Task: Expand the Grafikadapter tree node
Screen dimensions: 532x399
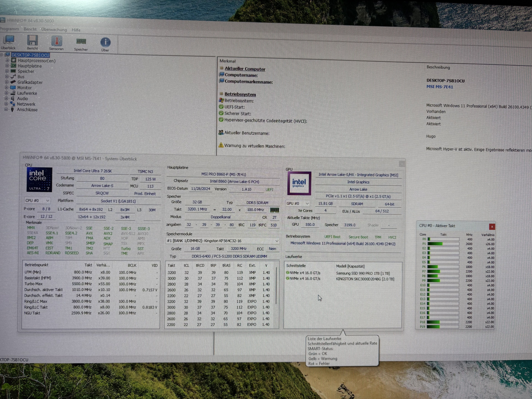Action: (x=7, y=82)
